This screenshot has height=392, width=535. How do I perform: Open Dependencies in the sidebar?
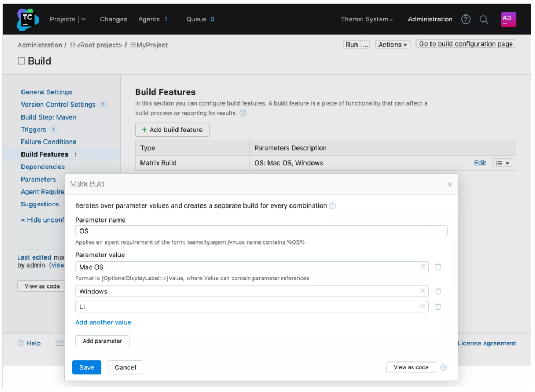click(43, 167)
